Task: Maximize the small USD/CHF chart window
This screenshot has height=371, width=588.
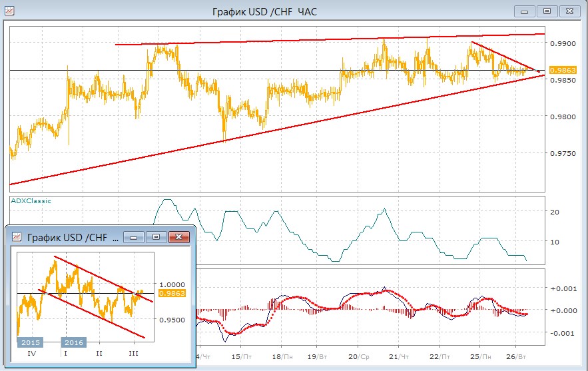Action: 156,237
